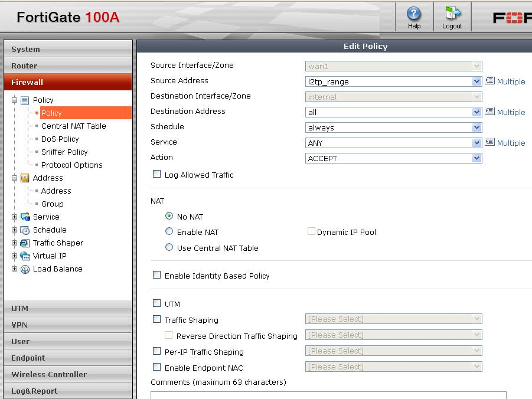
Task: Enable the Log Allowed Traffic checkbox
Action: point(157,174)
